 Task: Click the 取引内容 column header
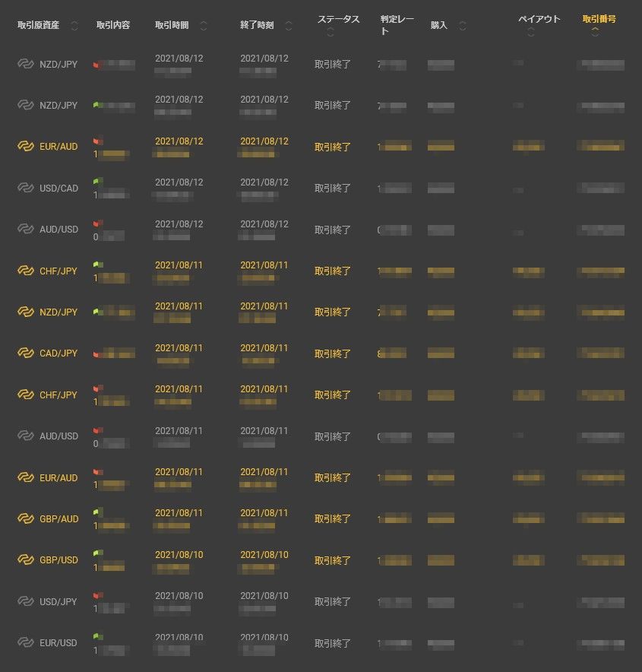113,26
